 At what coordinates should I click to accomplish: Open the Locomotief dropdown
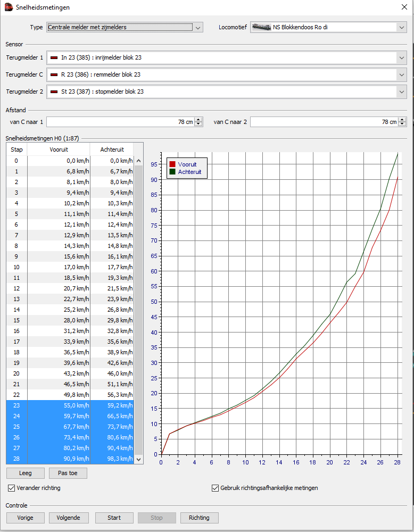pos(401,27)
